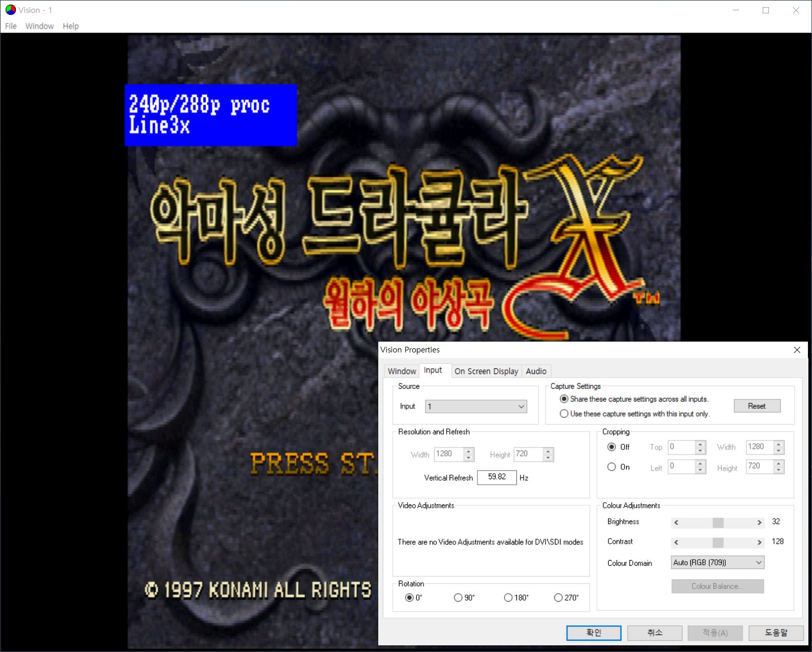
Task: Click Contrast slider left arrow
Action: [x=676, y=542]
